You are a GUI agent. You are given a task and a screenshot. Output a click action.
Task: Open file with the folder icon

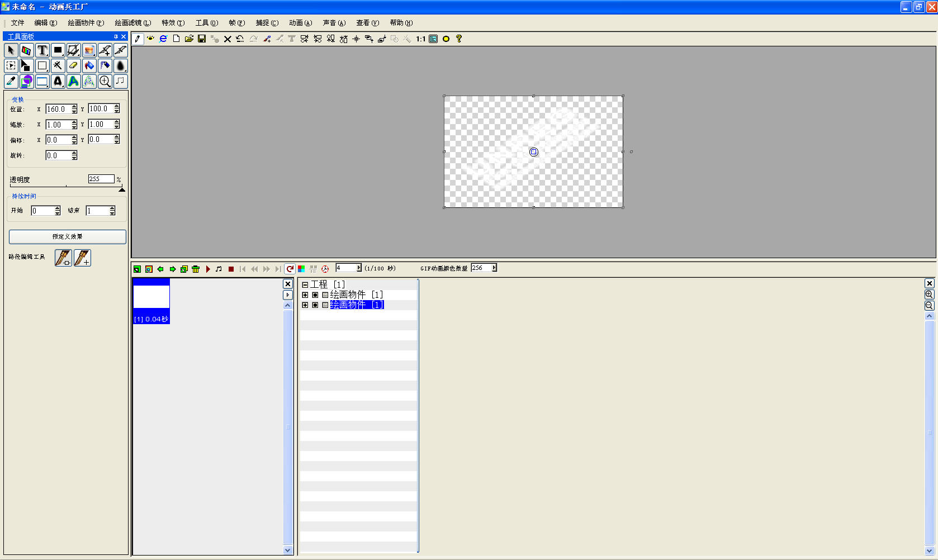click(189, 39)
